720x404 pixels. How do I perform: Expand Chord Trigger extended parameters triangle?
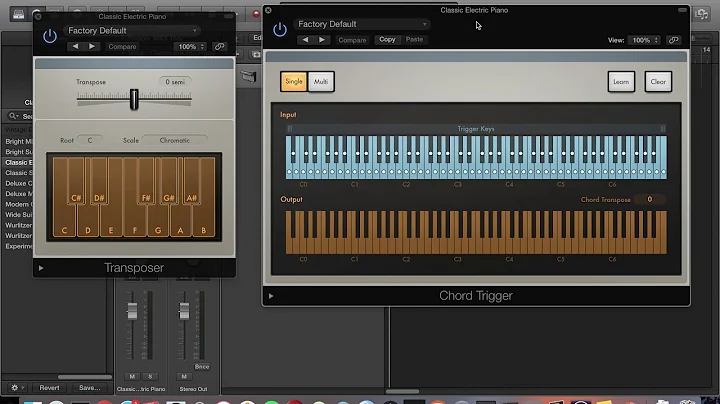pyautogui.click(x=271, y=296)
